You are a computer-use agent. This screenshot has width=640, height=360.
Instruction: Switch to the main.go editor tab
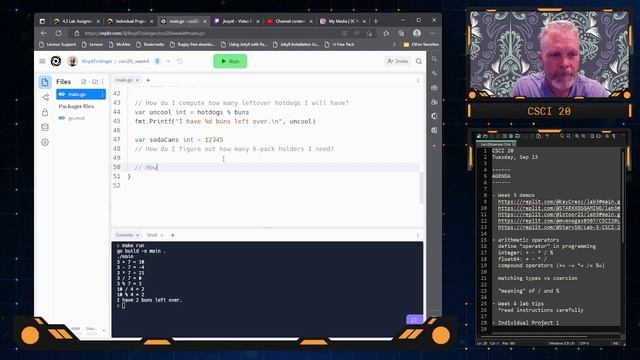124,80
